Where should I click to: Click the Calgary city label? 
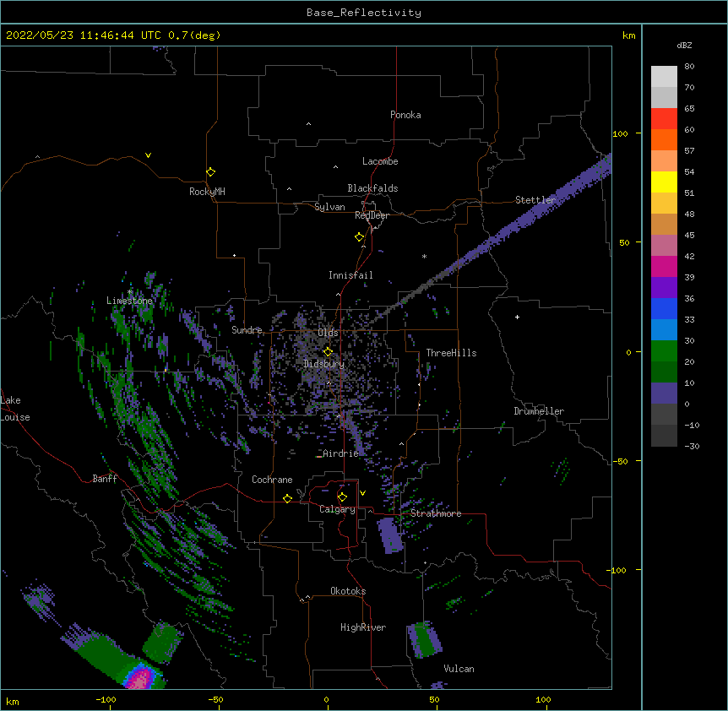[x=338, y=509]
